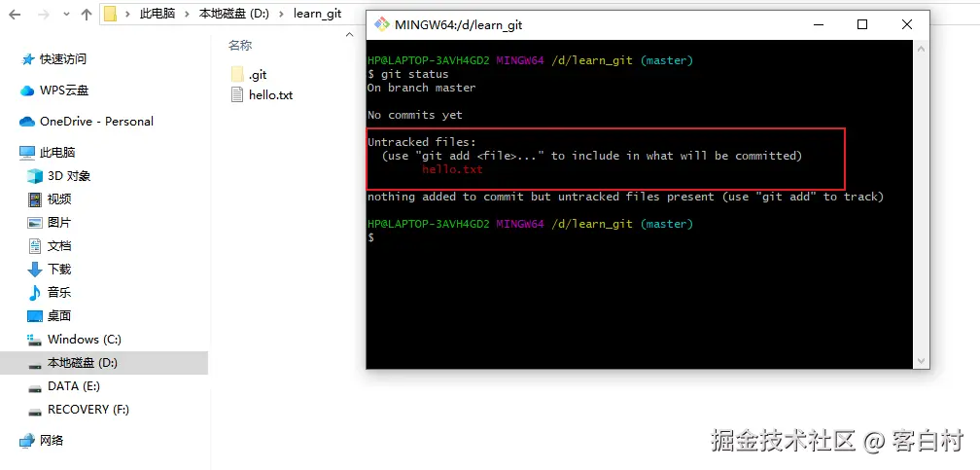This screenshot has width=980, height=470.
Task: Click the red hello.txt text in terminal
Action: tap(452, 169)
